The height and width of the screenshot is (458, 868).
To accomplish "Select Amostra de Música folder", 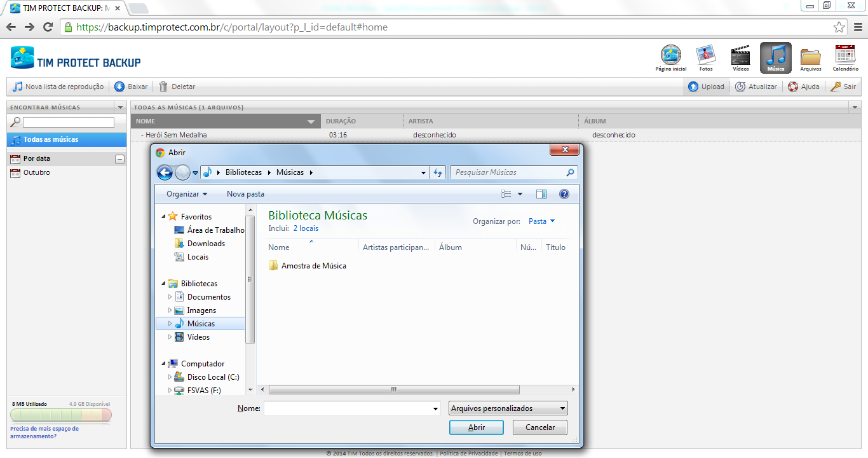I will point(308,266).
